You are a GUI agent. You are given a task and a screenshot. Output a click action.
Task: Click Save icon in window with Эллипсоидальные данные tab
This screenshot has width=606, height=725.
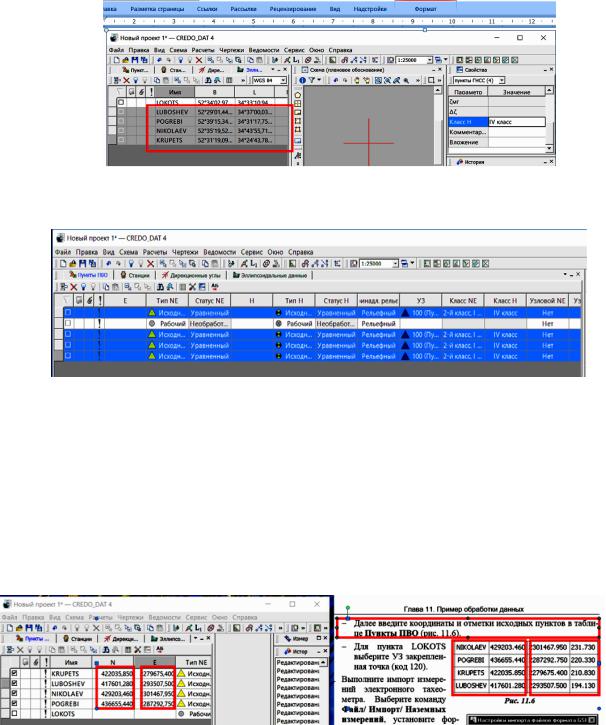point(83,264)
